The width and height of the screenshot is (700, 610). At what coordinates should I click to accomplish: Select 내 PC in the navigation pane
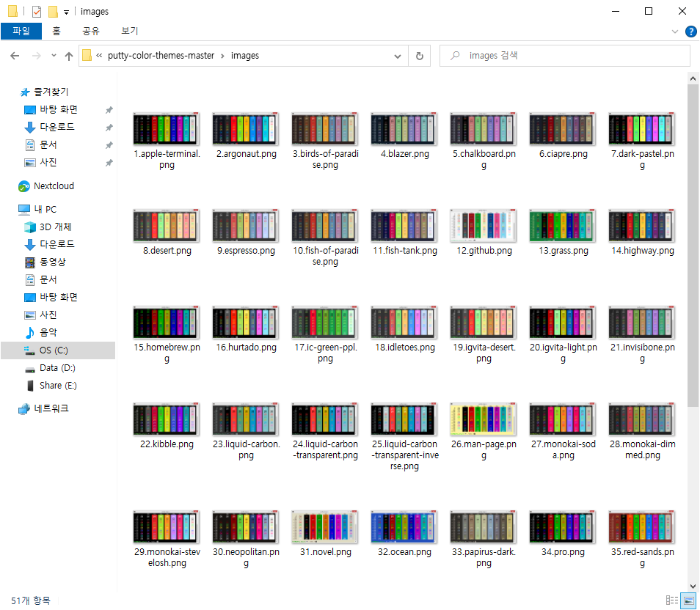click(45, 209)
